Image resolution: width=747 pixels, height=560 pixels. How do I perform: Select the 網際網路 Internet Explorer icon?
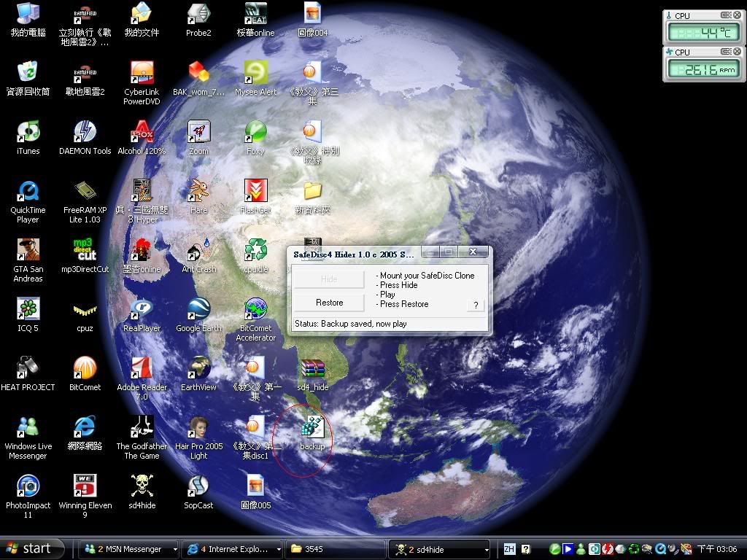tap(85, 427)
